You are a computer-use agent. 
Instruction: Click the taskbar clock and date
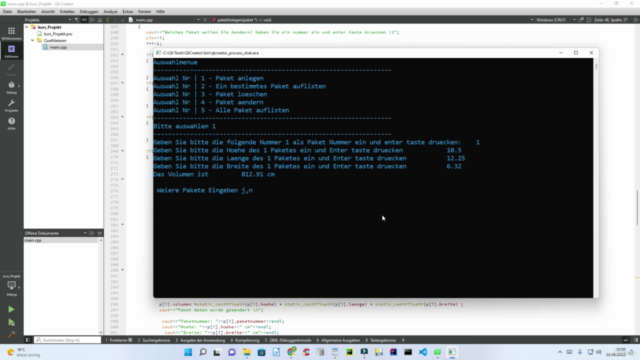[x=616, y=352]
